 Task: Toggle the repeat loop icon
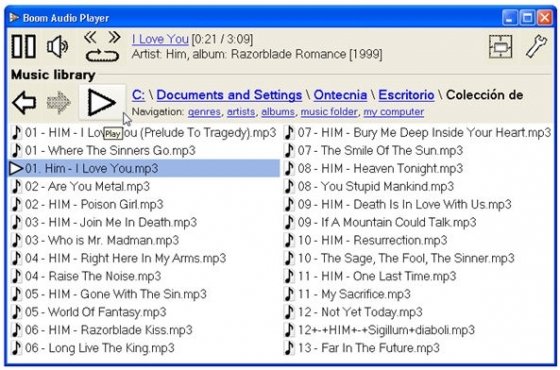pos(102,56)
